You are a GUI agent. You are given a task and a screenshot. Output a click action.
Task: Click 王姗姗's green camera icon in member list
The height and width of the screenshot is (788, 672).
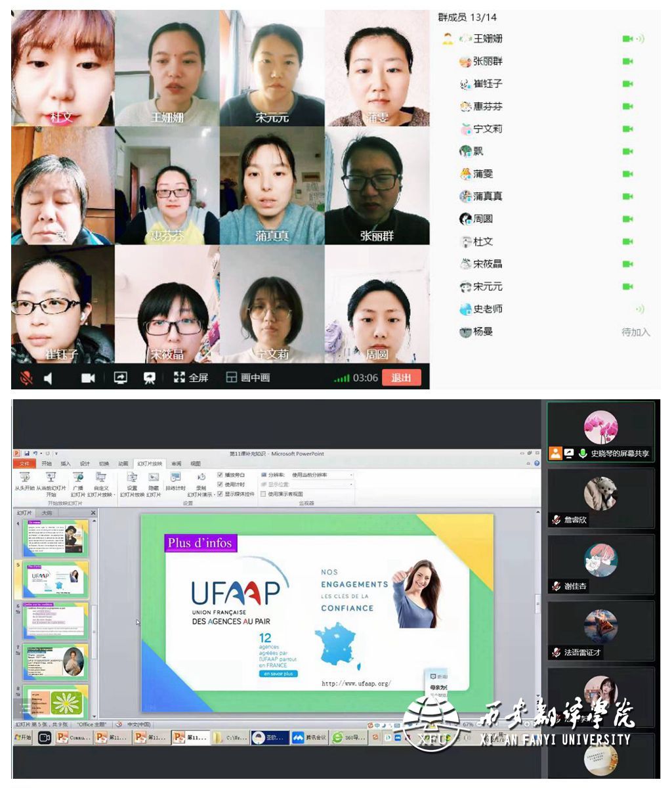click(627, 39)
